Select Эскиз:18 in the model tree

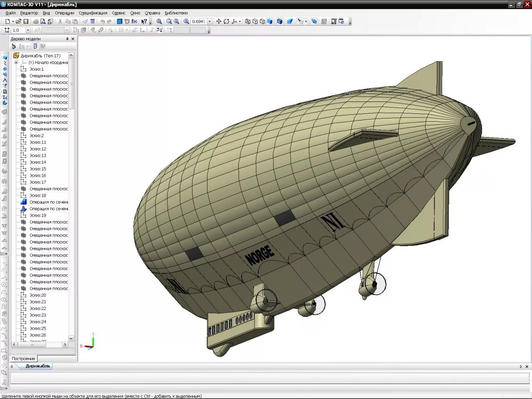pyautogui.click(x=38, y=195)
